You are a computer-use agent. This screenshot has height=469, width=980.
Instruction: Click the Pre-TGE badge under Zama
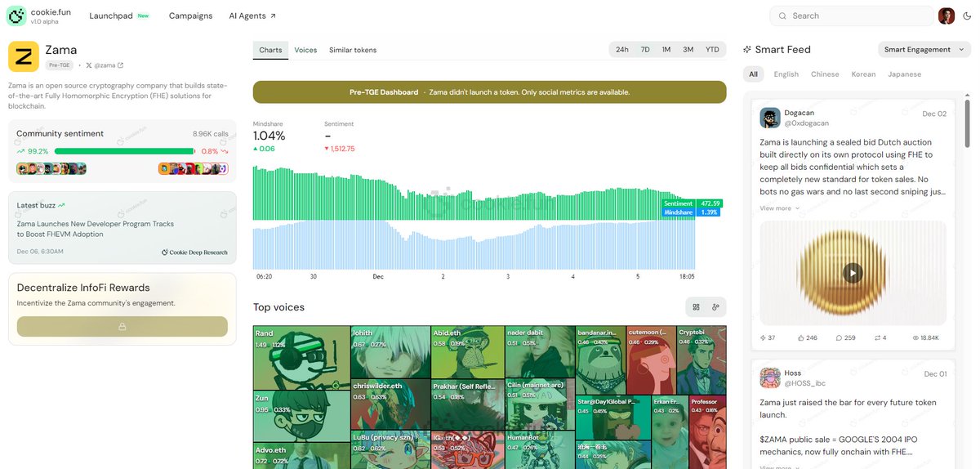click(x=60, y=65)
